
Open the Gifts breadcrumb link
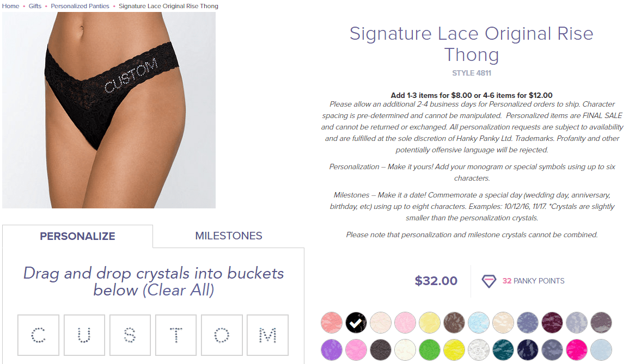pyautogui.click(x=35, y=6)
